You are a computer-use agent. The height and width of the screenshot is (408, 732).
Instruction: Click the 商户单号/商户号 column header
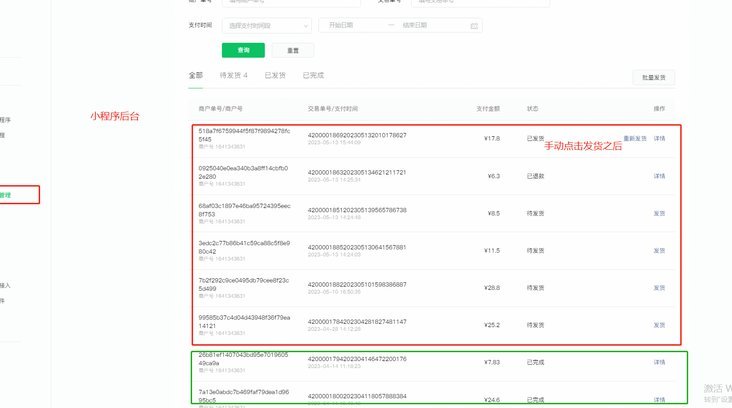220,109
